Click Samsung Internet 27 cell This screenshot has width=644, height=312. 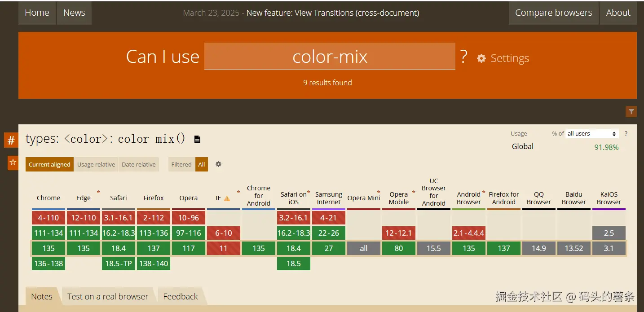[329, 248]
